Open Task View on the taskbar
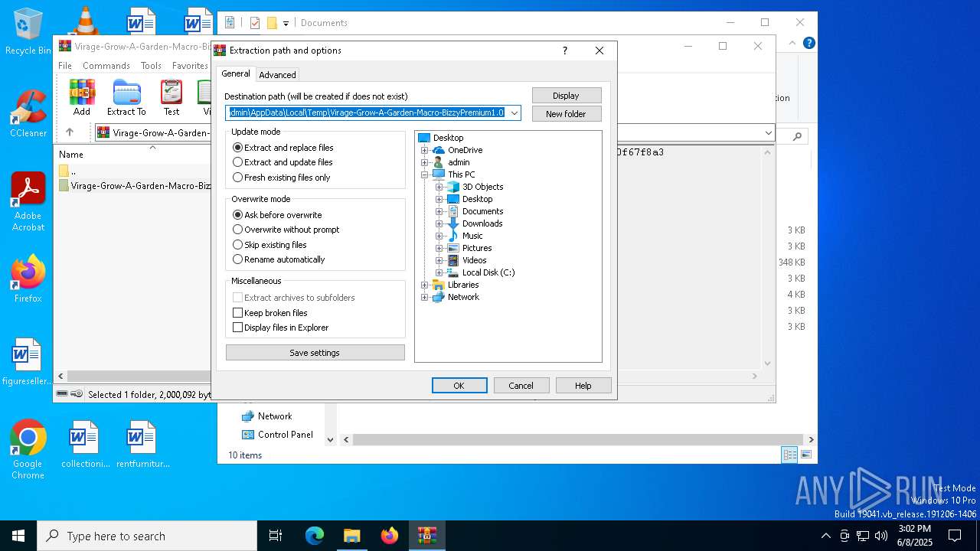The image size is (980, 551). (x=276, y=536)
